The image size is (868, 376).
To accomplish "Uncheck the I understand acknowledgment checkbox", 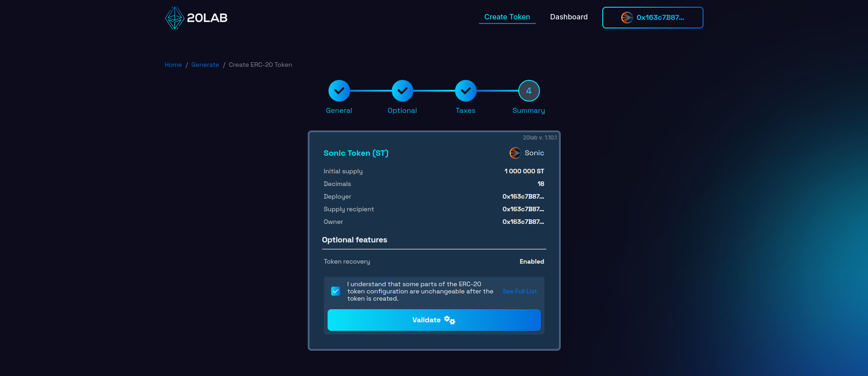I will [x=335, y=291].
